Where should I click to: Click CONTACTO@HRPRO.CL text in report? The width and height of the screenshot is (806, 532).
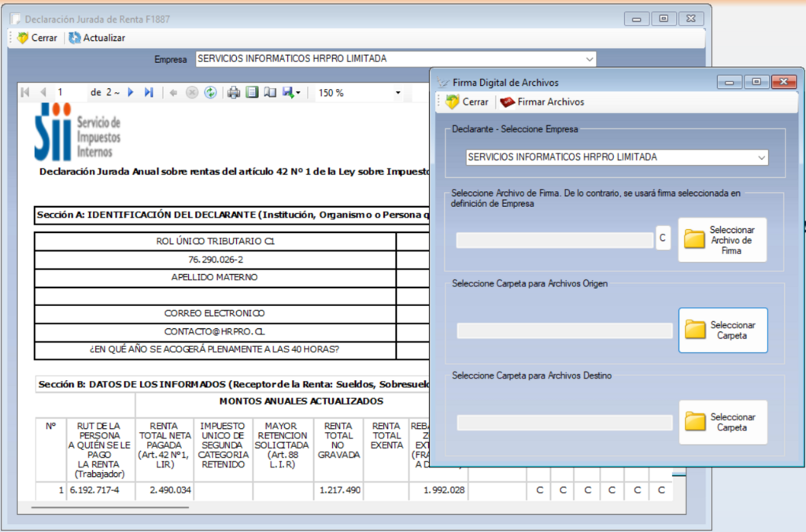point(215,331)
